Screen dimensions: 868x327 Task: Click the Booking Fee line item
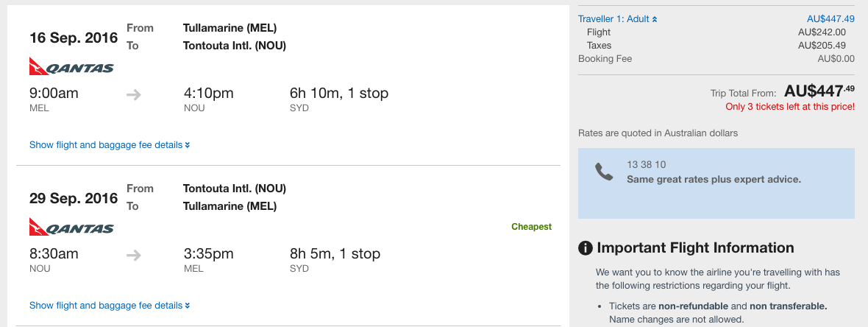[716, 59]
